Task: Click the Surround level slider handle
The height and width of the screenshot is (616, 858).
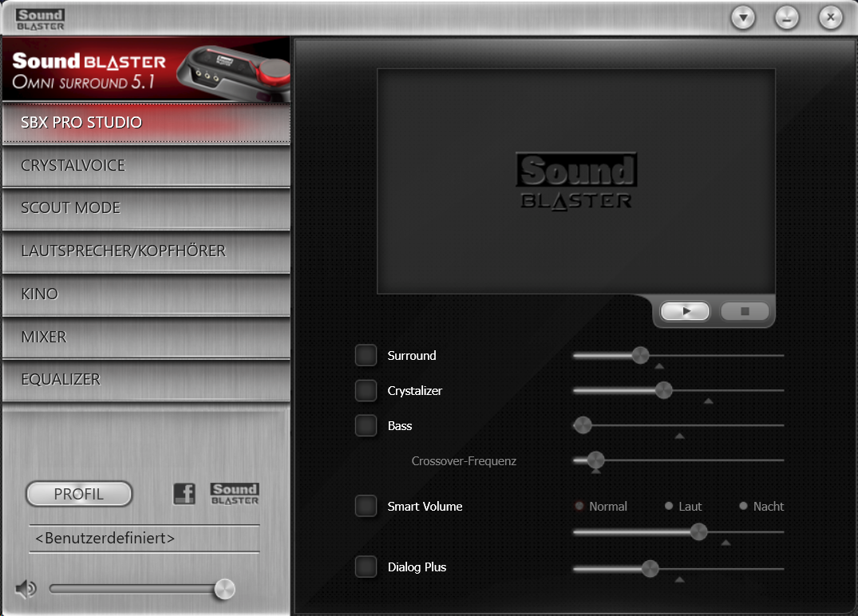Action: (640, 355)
